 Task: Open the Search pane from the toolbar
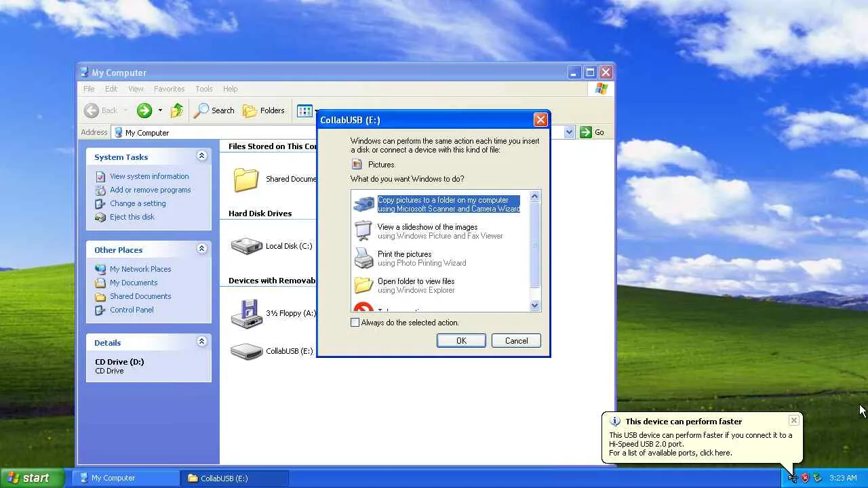tap(214, 110)
